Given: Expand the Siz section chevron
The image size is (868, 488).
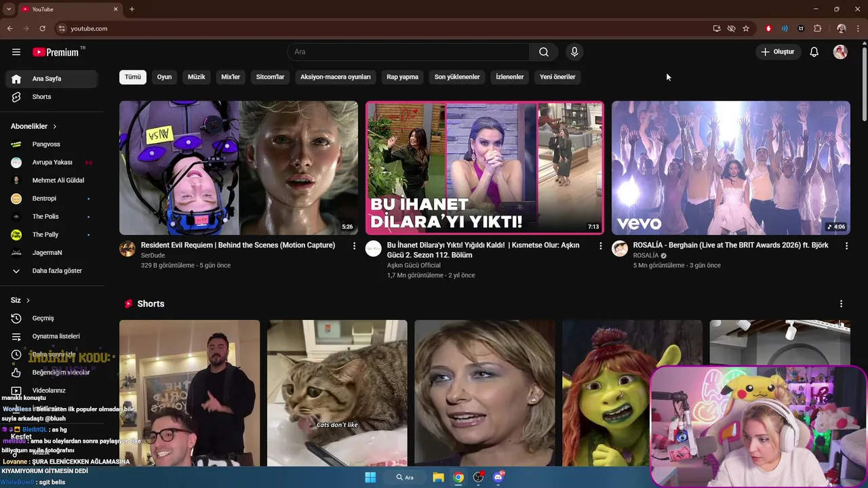Looking at the screenshot, I should [x=28, y=300].
